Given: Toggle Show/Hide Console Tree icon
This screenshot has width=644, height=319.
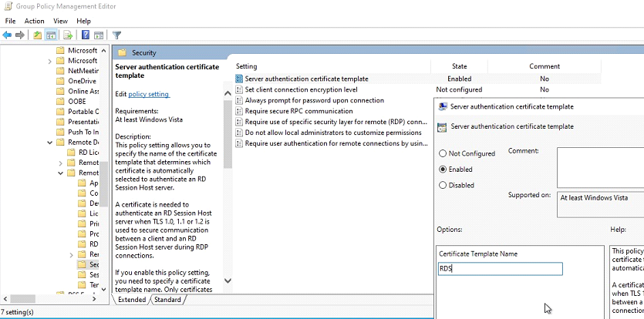Looking at the screenshot, I should tap(51, 35).
